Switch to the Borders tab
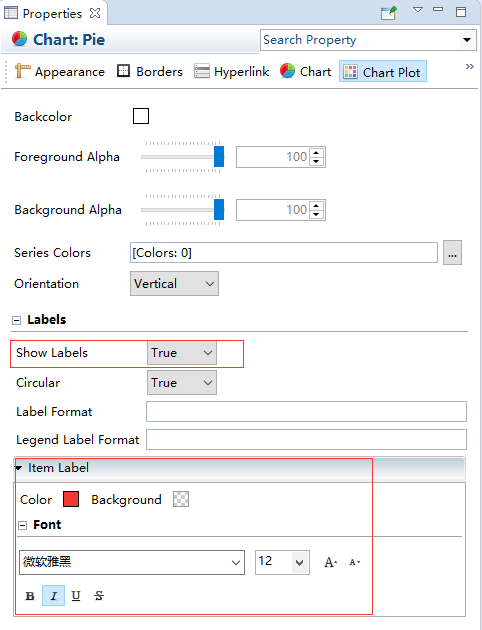Image resolution: width=482 pixels, height=630 pixels. (x=150, y=72)
